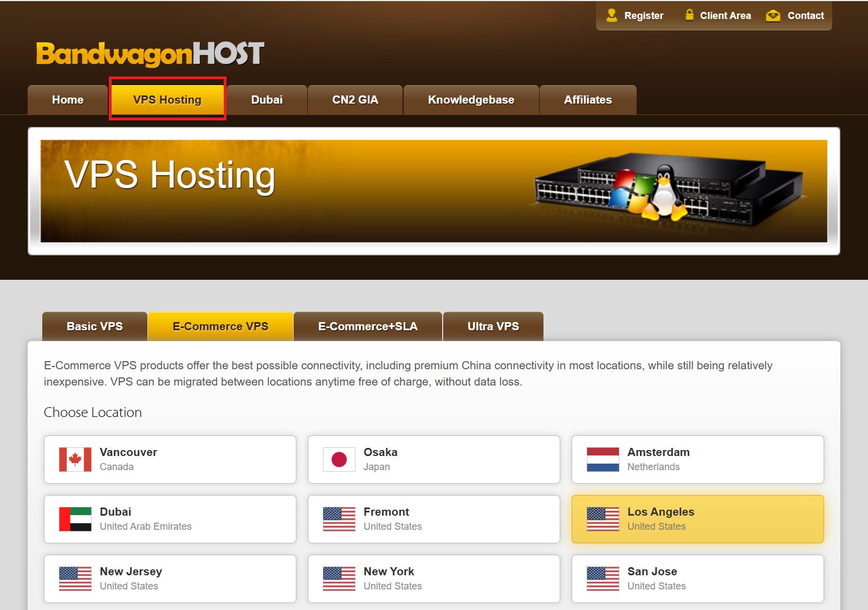Viewport: 868px width, 610px height.
Task: Open the Affiliates page link
Action: (x=588, y=100)
